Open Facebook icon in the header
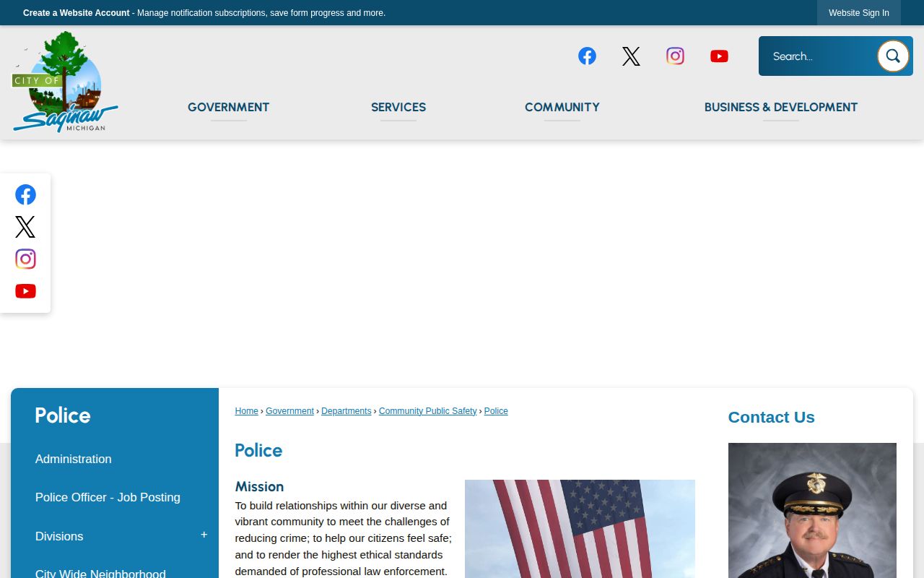Image resolution: width=924 pixels, height=578 pixels. click(587, 56)
